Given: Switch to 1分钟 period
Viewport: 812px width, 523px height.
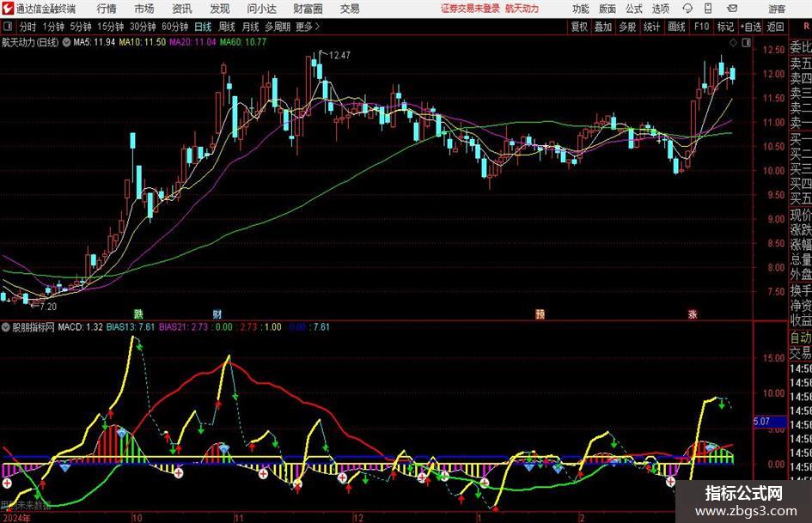Looking at the screenshot, I should click(53, 27).
